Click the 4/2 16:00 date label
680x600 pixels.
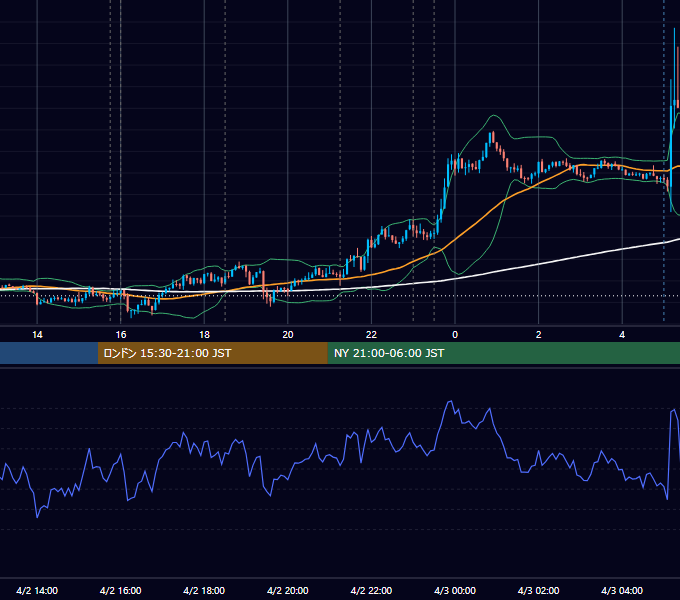click(121, 590)
